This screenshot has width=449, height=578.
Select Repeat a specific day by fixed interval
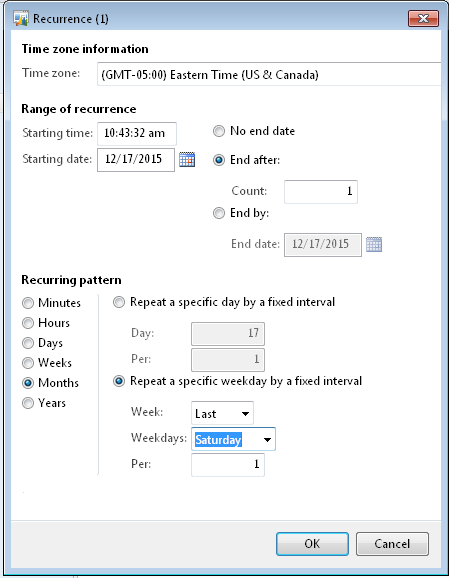point(119,302)
